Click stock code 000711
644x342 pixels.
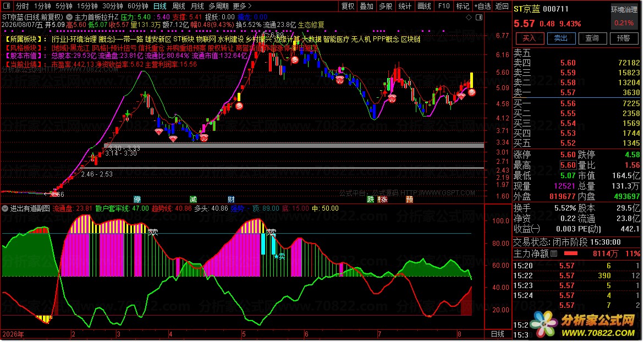click(555, 9)
